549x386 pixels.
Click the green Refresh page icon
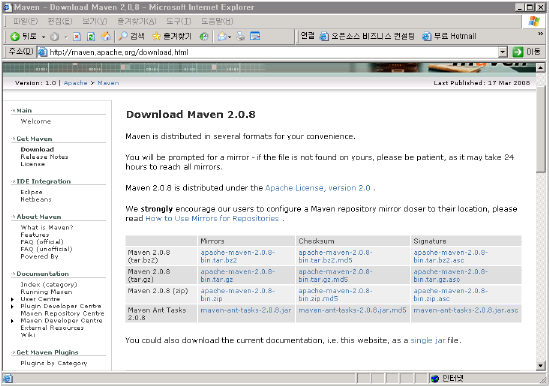91,36
